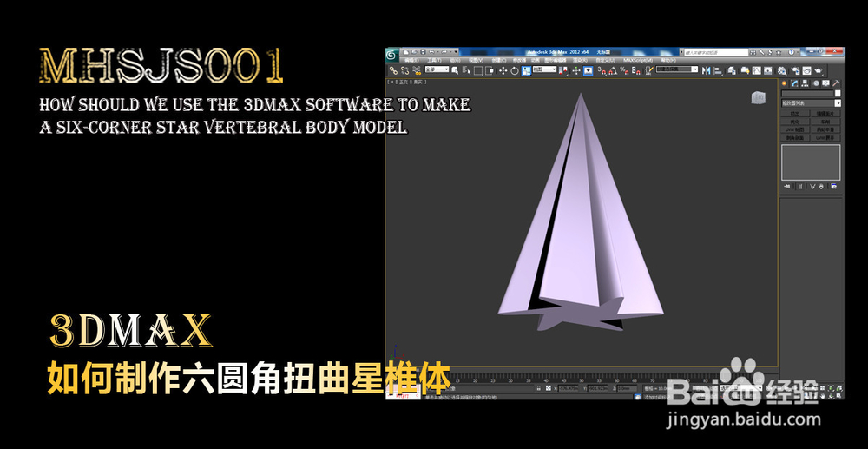Click the Undo arrow icon
Image resolution: width=868 pixels, height=449 pixels.
click(431, 52)
